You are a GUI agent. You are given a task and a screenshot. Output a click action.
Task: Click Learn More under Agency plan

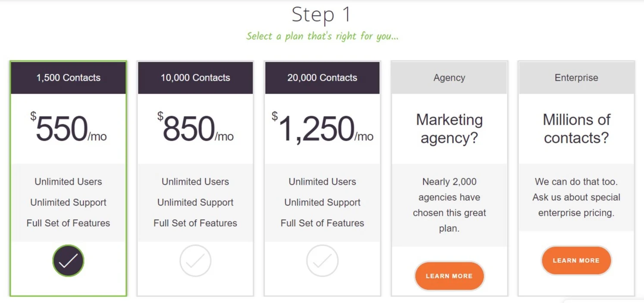tap(449, 276)
